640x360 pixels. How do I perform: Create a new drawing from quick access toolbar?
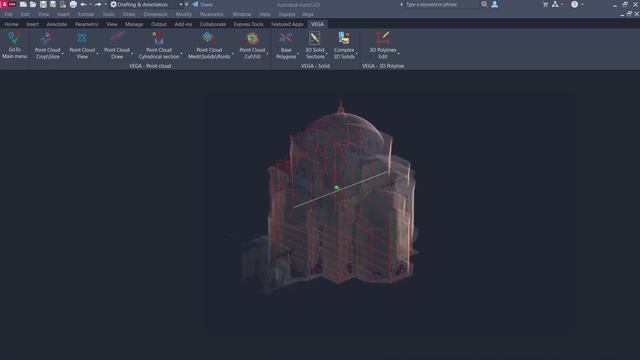point(23,4)
